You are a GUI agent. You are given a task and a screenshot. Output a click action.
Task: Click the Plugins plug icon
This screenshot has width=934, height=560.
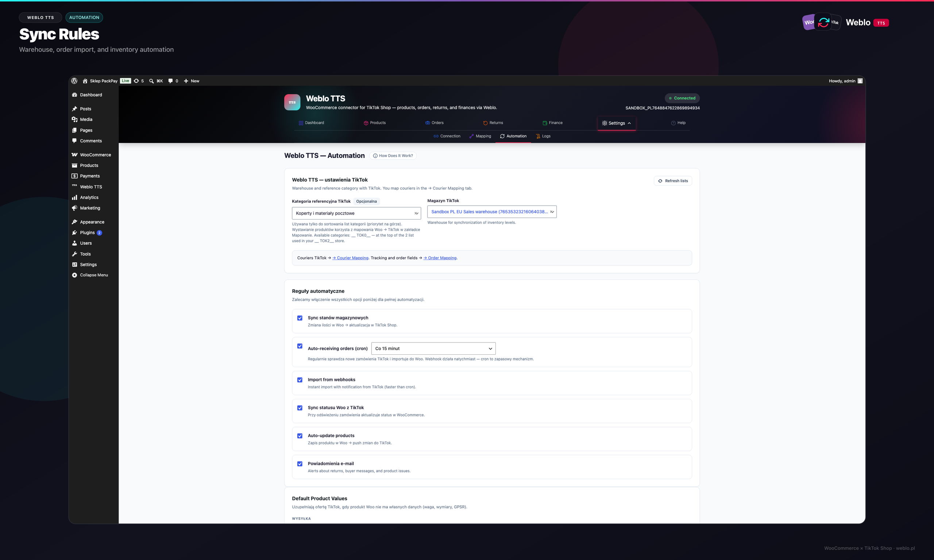point(75,233)
